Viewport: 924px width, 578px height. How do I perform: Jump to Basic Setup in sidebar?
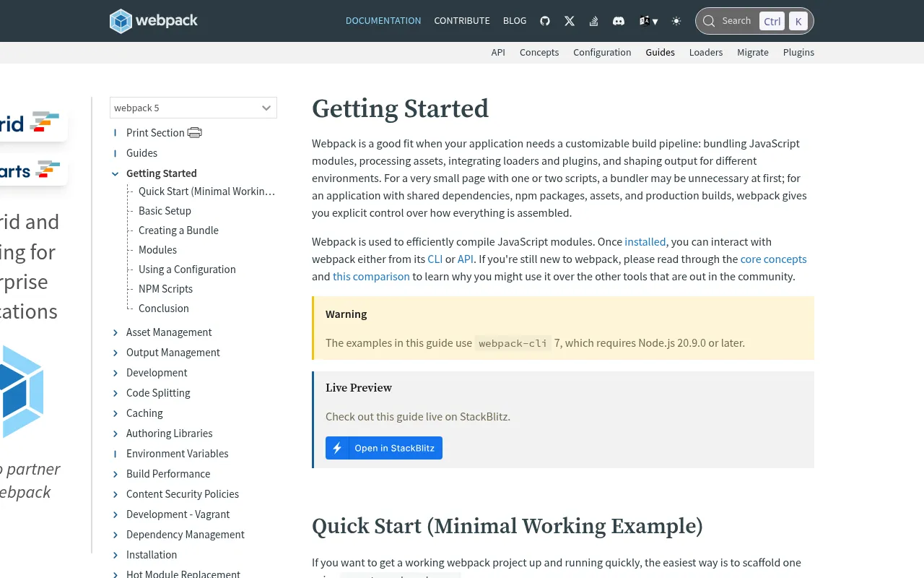pyautogui.click(x=165, y=211)
